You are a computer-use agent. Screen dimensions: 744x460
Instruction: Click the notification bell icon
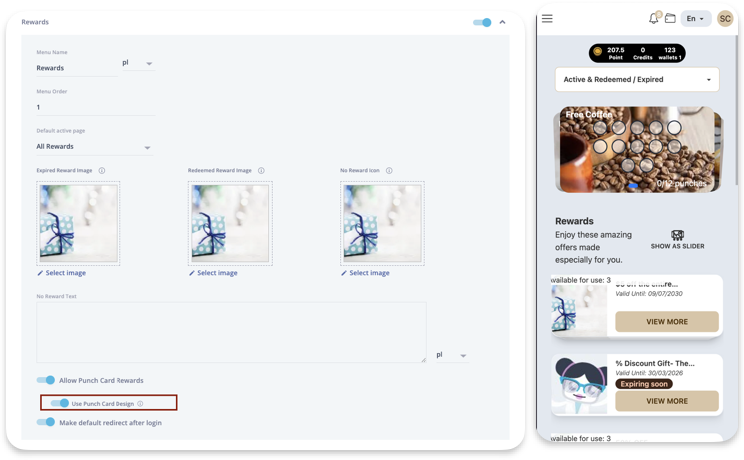point(653,19)
